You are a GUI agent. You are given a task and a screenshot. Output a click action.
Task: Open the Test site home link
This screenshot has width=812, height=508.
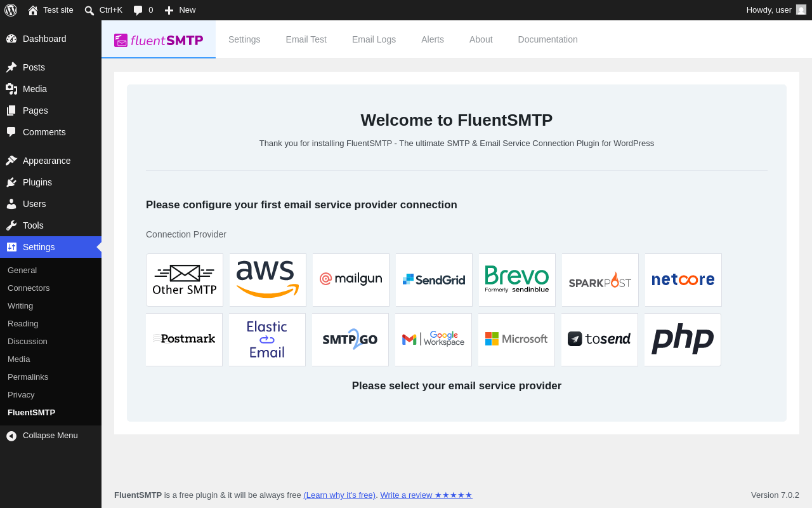click(x=51, y=10)
